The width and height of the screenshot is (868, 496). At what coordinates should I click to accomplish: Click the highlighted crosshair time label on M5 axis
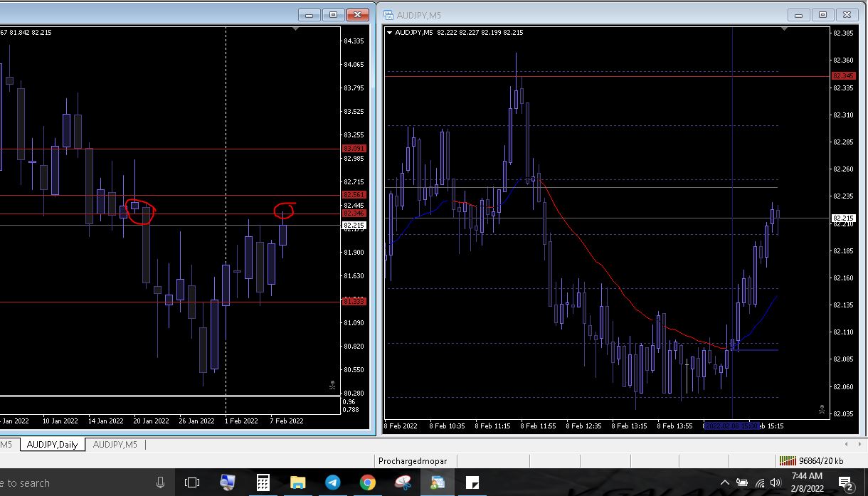tap(731, 426)
